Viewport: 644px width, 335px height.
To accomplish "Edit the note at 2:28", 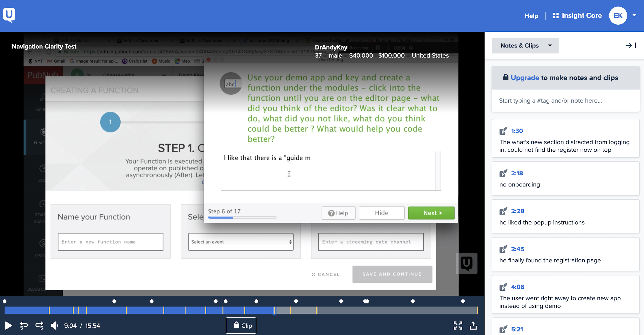I will pyautogui.click(x=503, y=211).
